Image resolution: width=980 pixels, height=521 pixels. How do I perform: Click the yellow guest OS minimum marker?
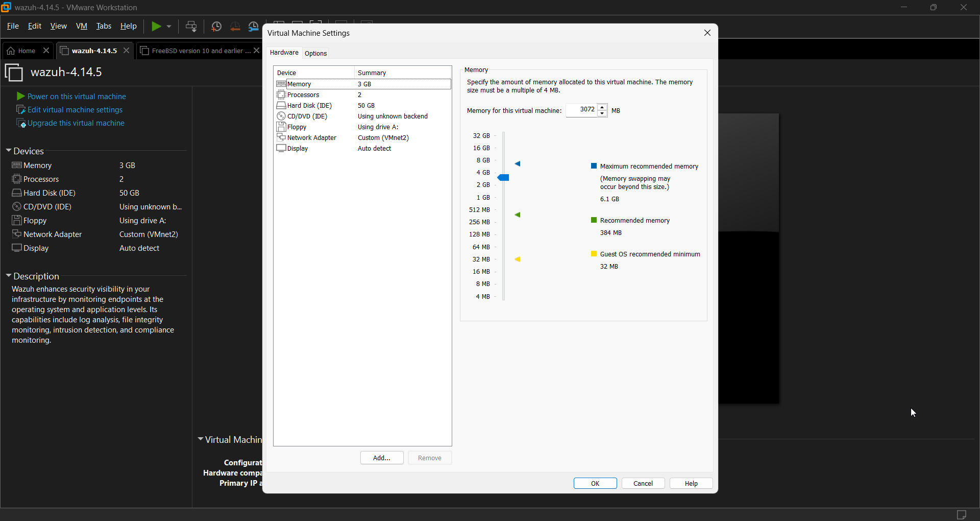[x=518, y=259]
